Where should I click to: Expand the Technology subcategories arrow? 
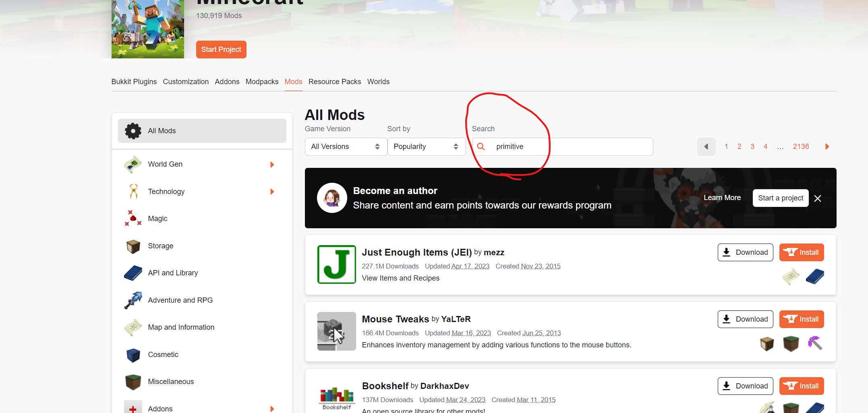pyautogui.click(x=272, y=192)
